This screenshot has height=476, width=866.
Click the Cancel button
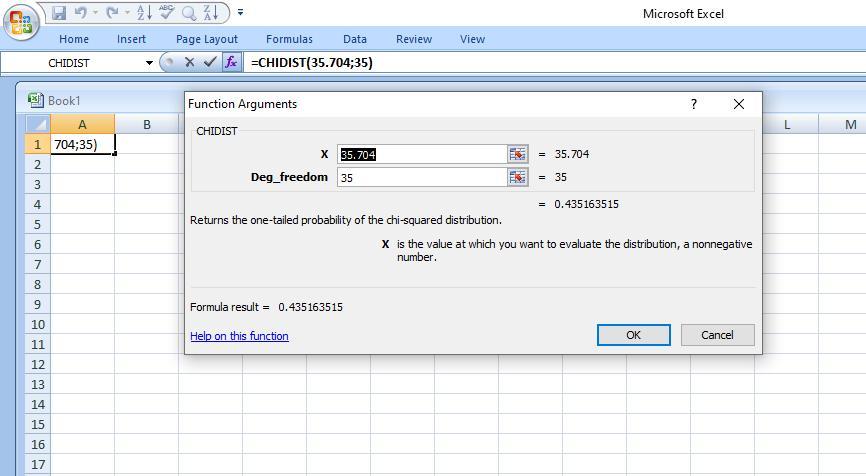(717, 335)
